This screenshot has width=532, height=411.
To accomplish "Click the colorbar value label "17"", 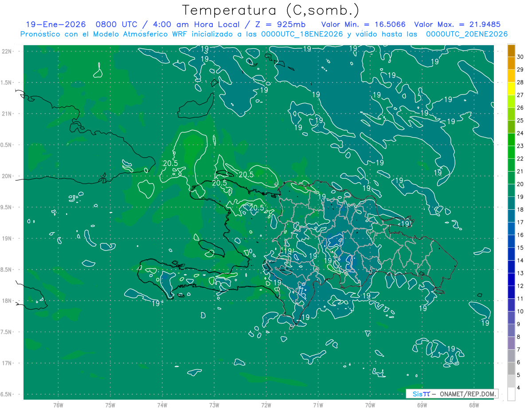I will point(520,222).
